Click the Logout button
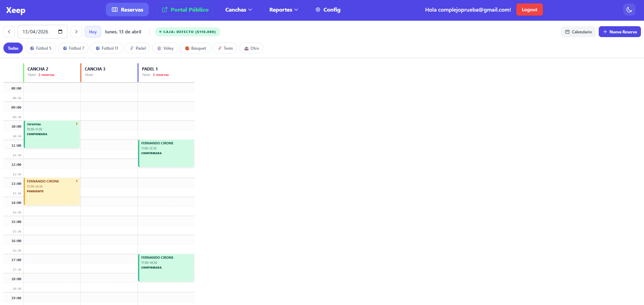This screenshot has width=644, height=305. point(529,10)
